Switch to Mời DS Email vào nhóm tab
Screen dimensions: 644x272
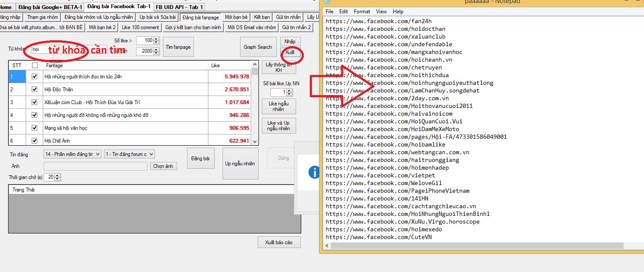click(252, 27)
